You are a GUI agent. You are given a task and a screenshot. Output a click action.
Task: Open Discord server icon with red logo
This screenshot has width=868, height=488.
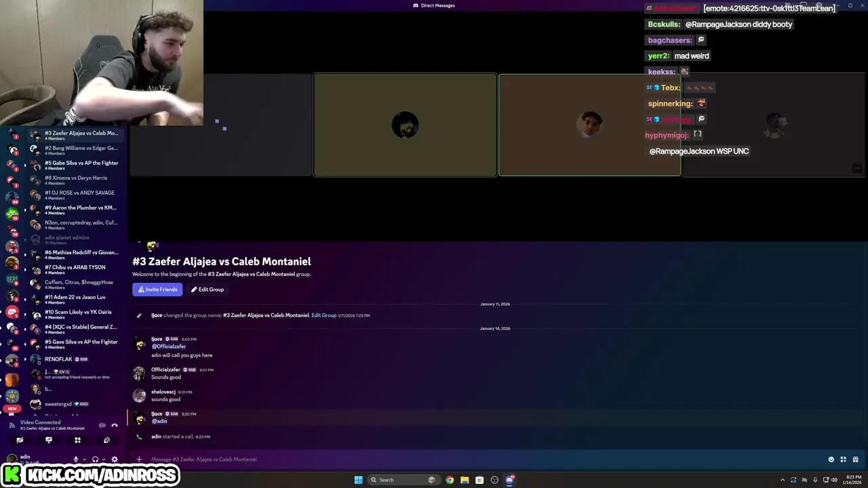point(12,312)
